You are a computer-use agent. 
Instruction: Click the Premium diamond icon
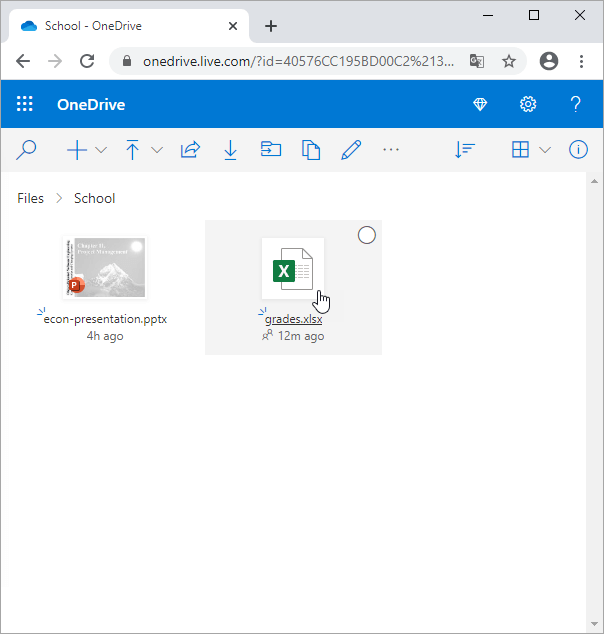tap(480, 104)
